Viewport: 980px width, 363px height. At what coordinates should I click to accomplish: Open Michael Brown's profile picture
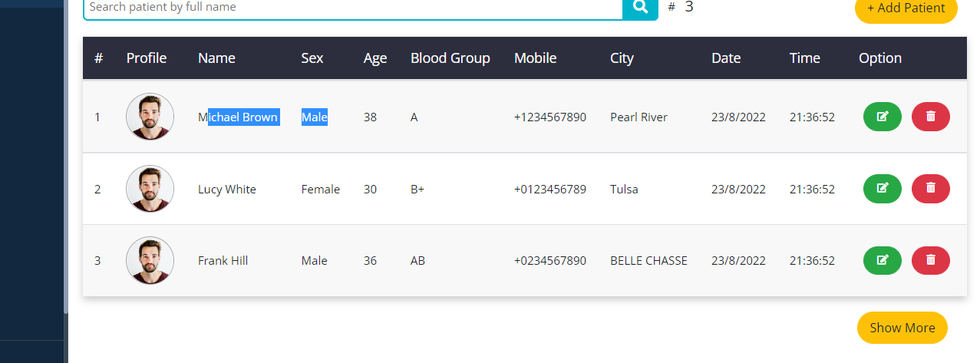(x=150, y=117)
